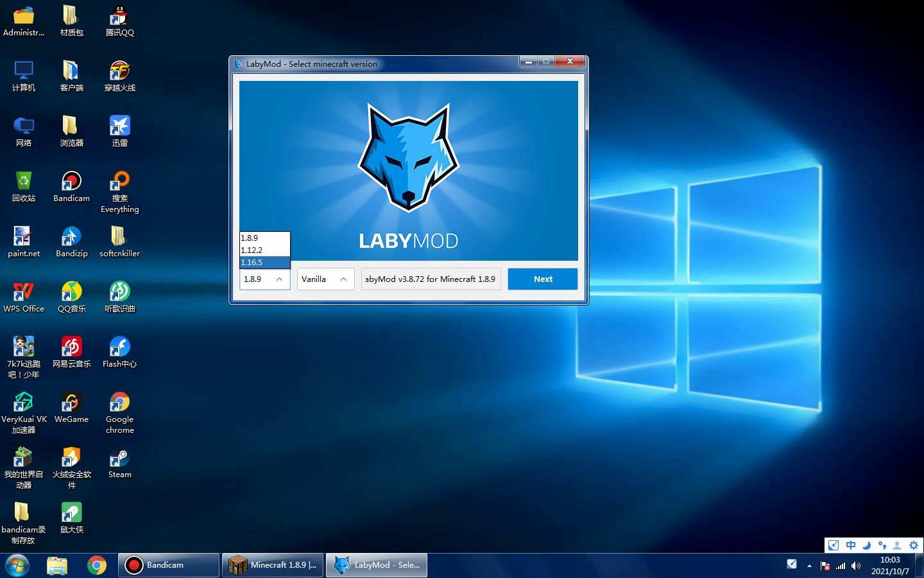The image size is (924, 578).
Task: Select the Administrator folder desktop icon
Action: [24, 21]
